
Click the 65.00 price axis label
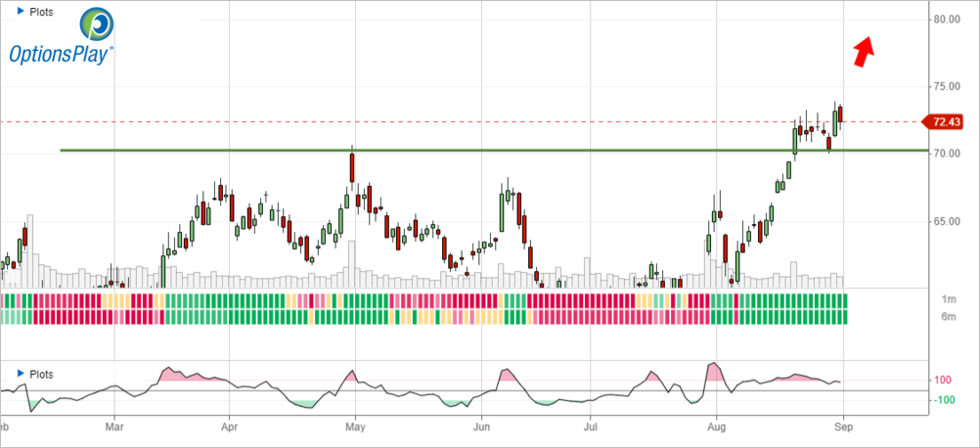[x=946, y=221]
